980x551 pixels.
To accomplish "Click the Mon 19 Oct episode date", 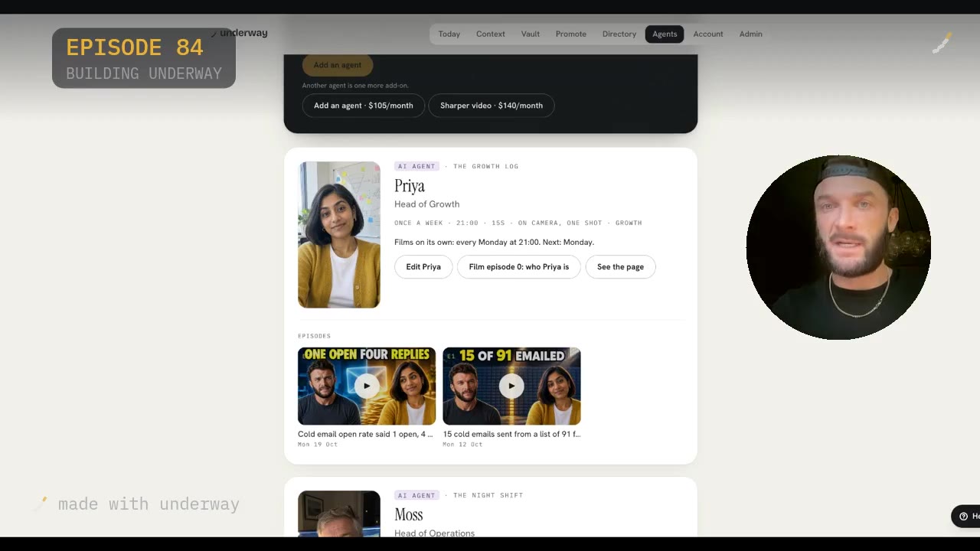I will click(318, 445).
